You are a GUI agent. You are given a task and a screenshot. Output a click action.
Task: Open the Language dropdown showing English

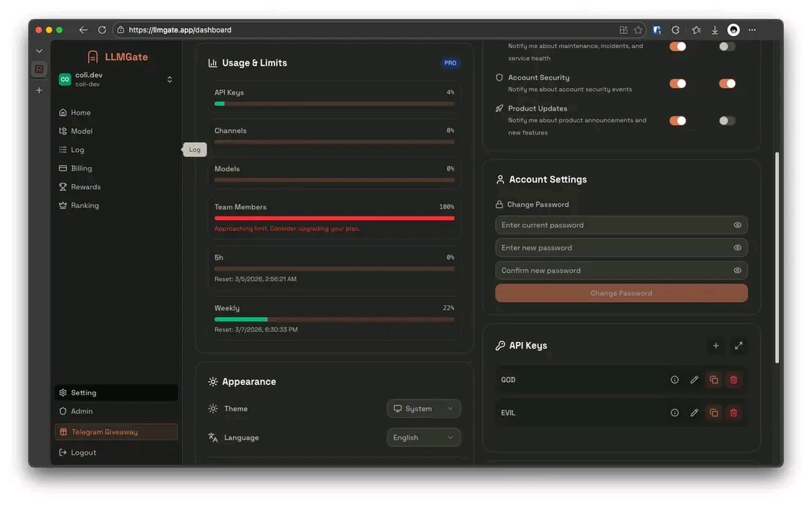pyautogui.click(x=423, y=437)
